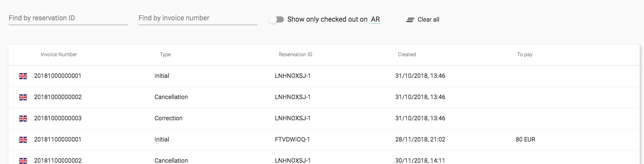Select the Correction invoice 20181000000003 row
This screenshot has height=164, width=644.
tap(324, 119)
